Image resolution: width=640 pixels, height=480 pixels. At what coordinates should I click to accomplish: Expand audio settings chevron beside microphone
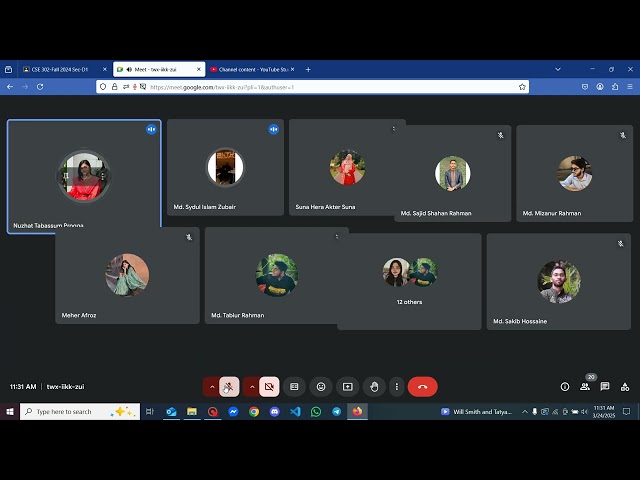(212, 387)
